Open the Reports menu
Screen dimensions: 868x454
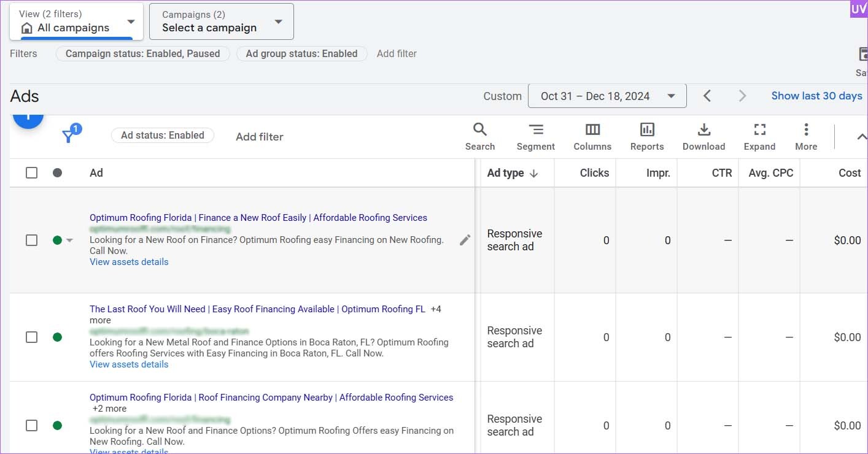click(x=647, y=137)
